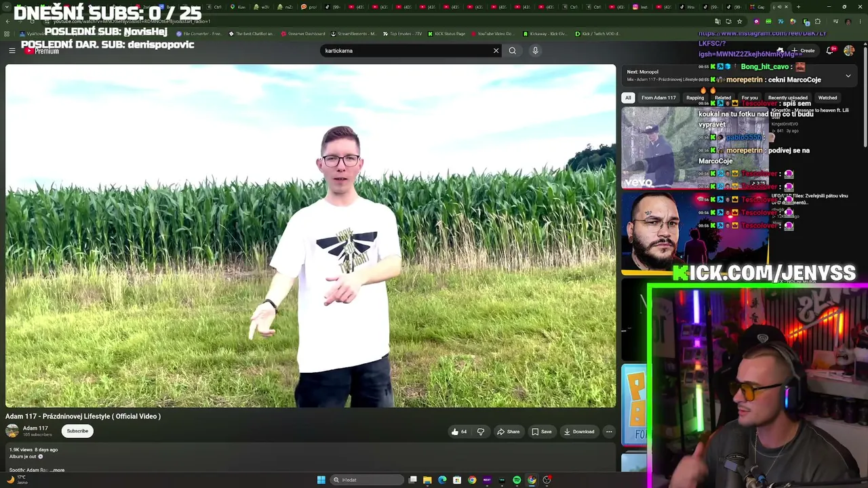868x488 pixels.
Task: Like the video (thumbs up, 64)
Action: (459, 432)
